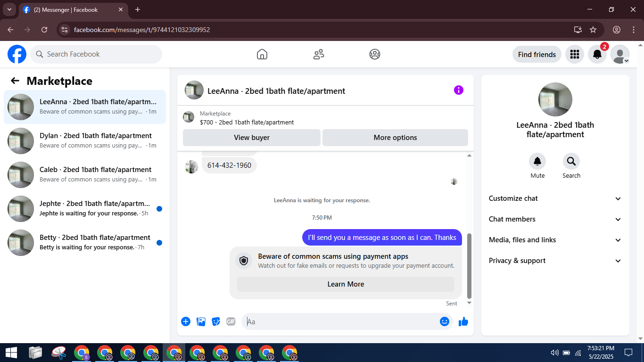The image size is (644, 362).
Task: Open the Home feed icon
Action: pos(262,54)
